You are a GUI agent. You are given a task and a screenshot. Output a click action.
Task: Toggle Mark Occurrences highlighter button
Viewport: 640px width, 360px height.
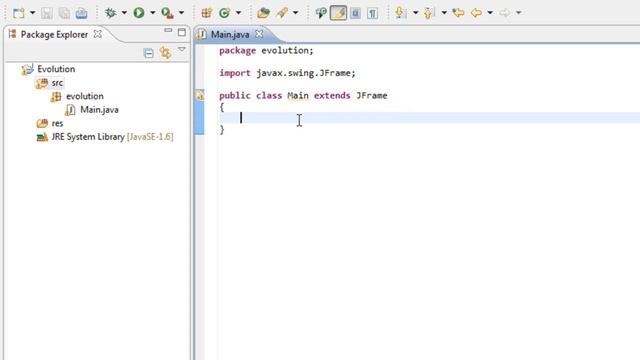338,13
